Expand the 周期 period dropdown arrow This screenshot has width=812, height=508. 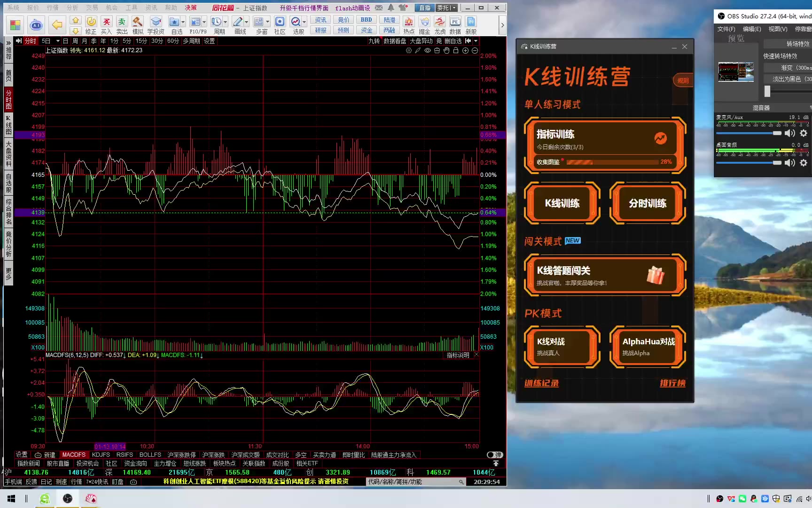[x=226, y=22]
